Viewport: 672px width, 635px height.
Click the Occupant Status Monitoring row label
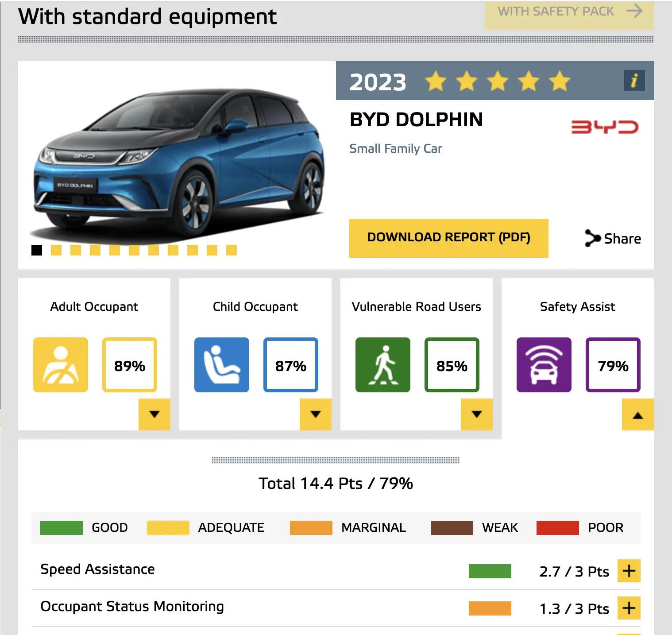pos(132,606)
